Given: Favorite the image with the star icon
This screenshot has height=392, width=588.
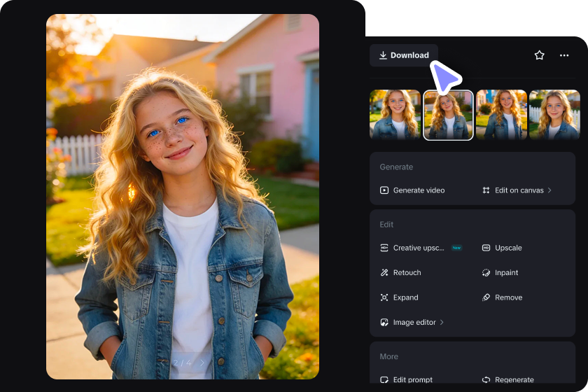Looking at the screenshot, I should tap(539, 55).
